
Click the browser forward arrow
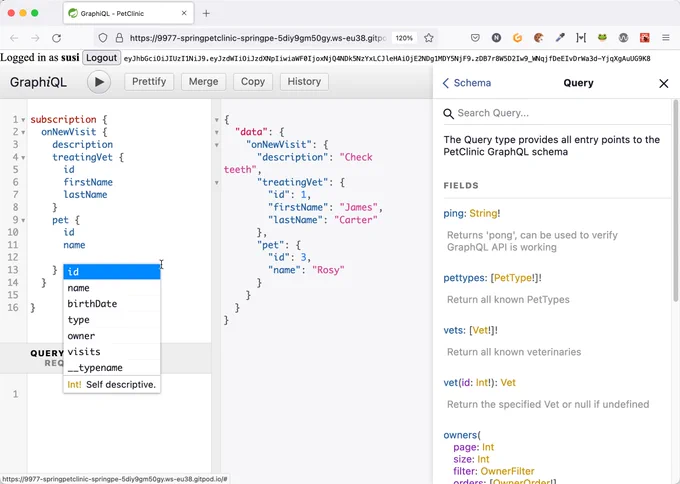click(x=35, y=38)
